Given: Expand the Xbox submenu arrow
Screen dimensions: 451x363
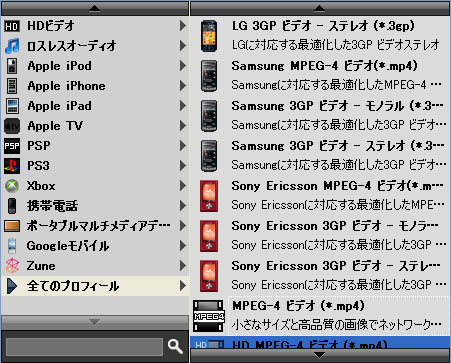Looking at the screenshot, I should tap(183, 186).
